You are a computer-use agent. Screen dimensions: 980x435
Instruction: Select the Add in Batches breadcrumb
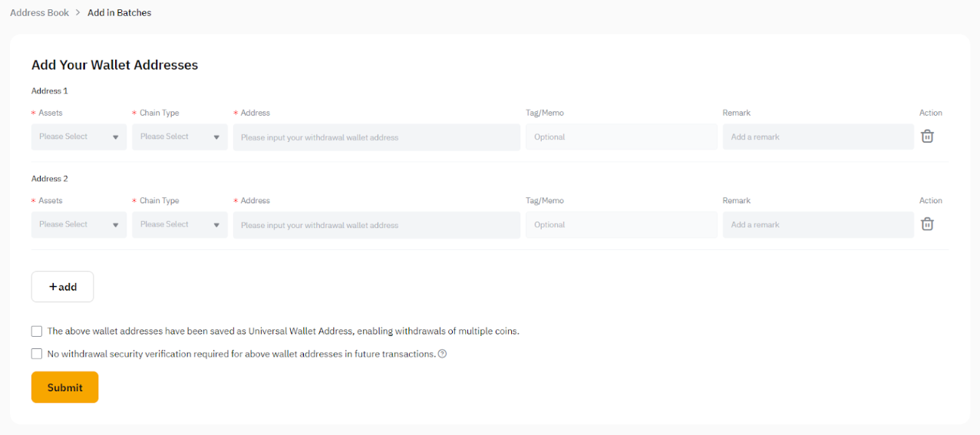(x=119, y=13)
